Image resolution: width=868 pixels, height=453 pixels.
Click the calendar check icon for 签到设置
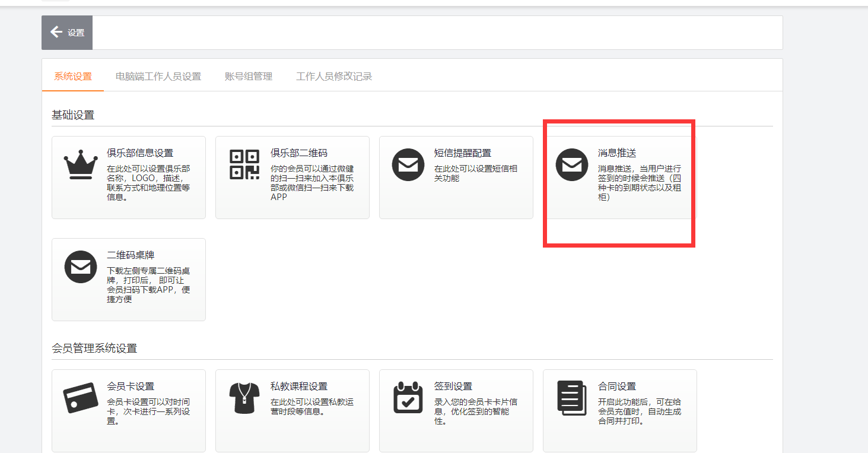tap(408, 398)
